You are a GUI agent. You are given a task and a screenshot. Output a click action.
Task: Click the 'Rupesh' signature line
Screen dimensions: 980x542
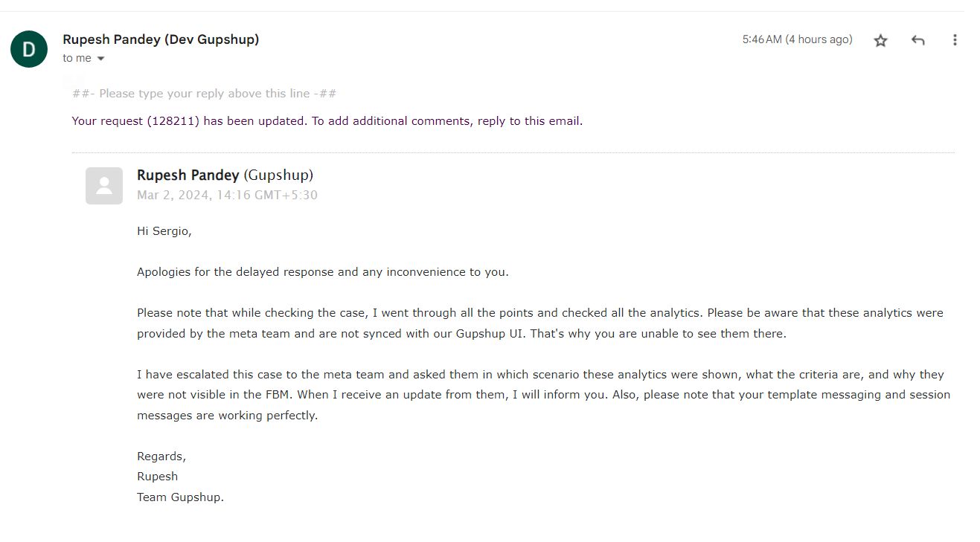157,477
